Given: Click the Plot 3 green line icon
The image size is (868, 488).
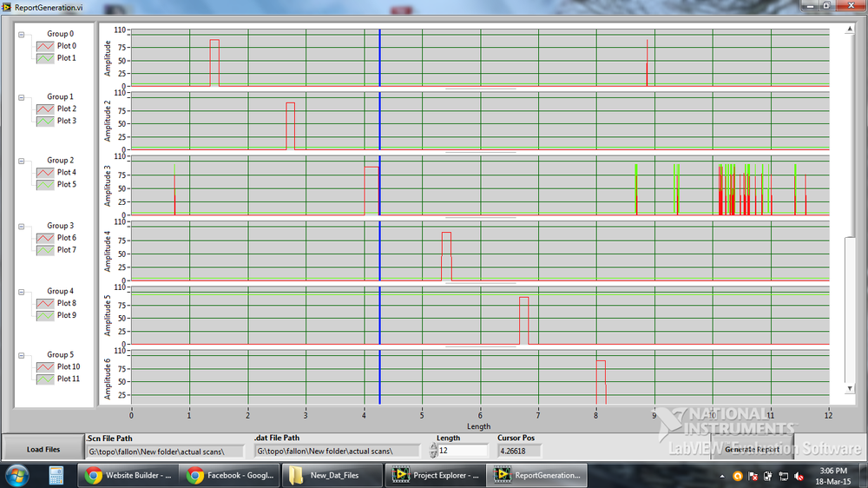Looking at the screenshot, I should point(45,122).
